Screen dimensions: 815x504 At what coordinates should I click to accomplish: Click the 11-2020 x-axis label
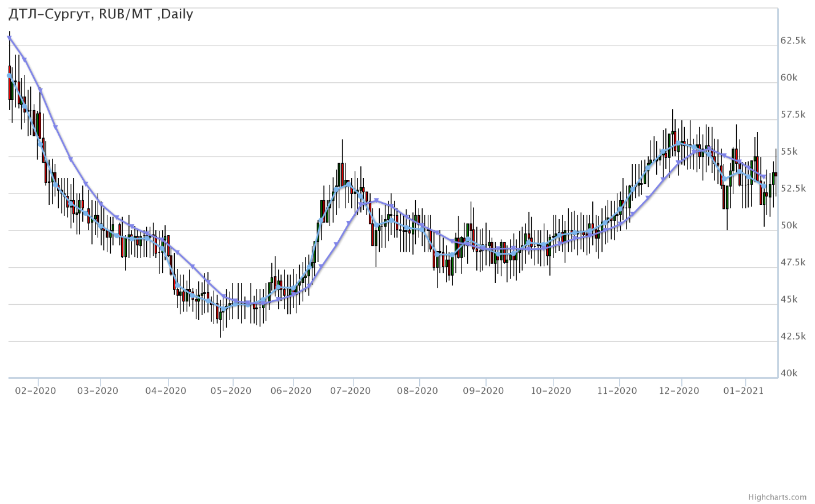[x=617, y=391]
